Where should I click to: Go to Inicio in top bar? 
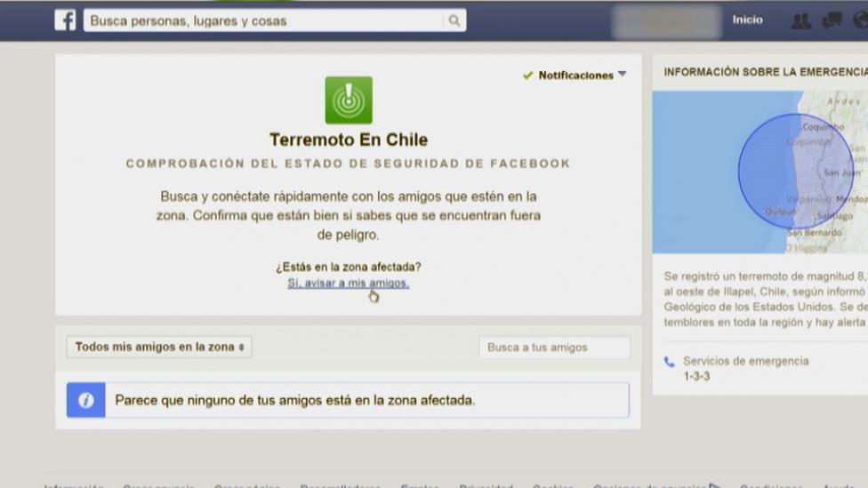tap(747, 20)
